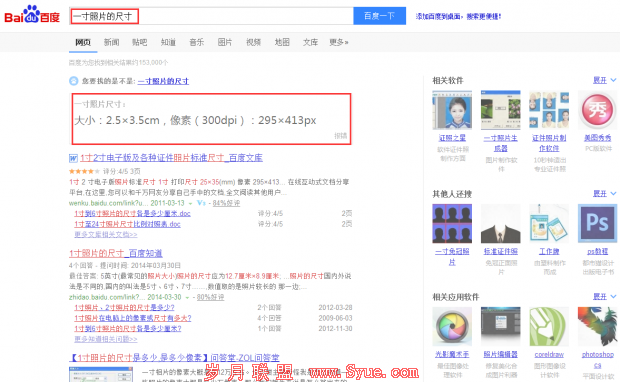This screenshot has width=620, height=382.
Task: Click the 一寸免冠照片 thumbnail
Action: [x=452, y=223]
